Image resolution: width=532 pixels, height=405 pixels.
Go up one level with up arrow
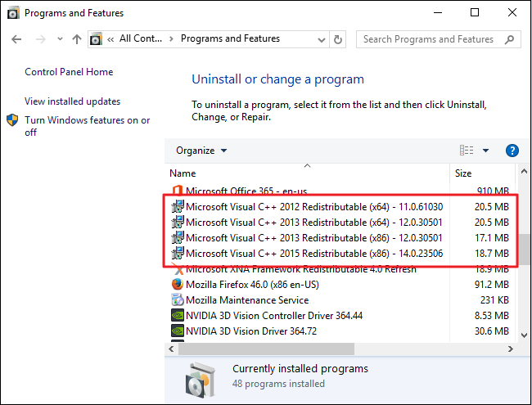[77, 39]
